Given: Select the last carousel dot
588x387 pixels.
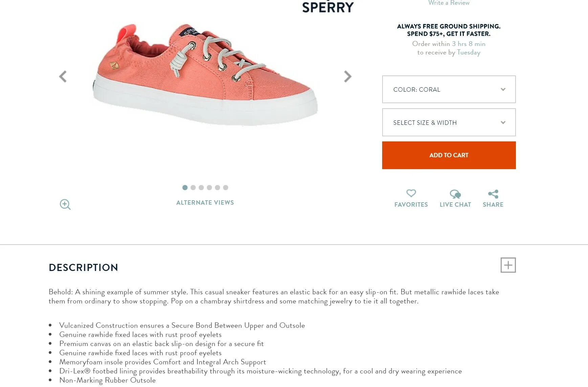Looking at the screenshot, I should tap(225, 187).
